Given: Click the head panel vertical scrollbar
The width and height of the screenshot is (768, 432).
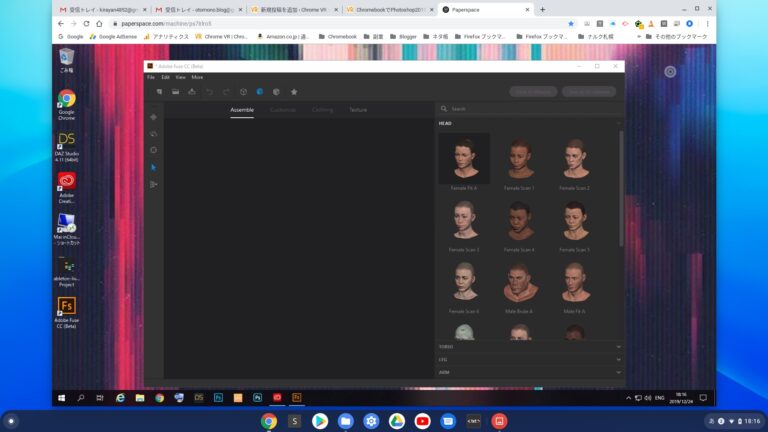Looking at the screenshot, I should pos(621,189).
